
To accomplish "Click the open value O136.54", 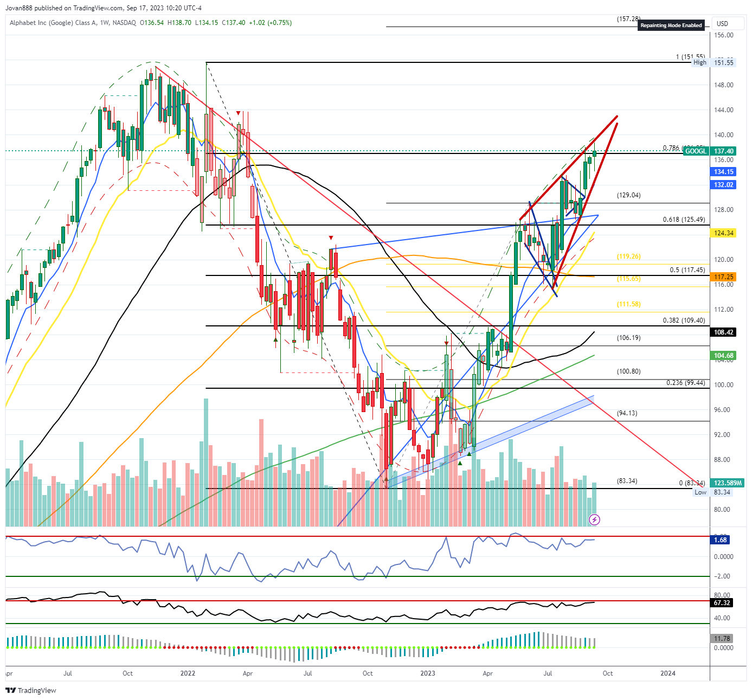I will click(152, 23).
